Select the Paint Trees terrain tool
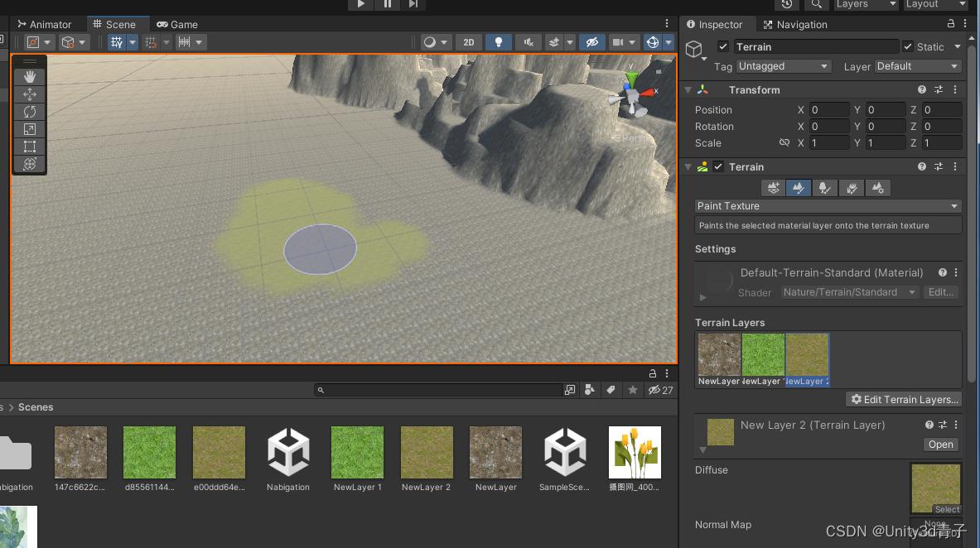 point(824,188)
